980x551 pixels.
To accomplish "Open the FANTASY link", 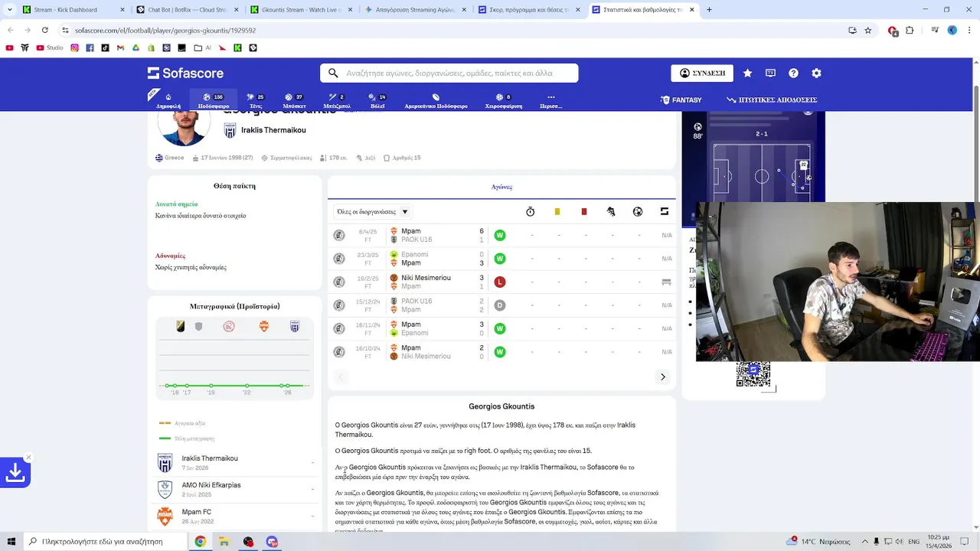I will click(681, 99).
